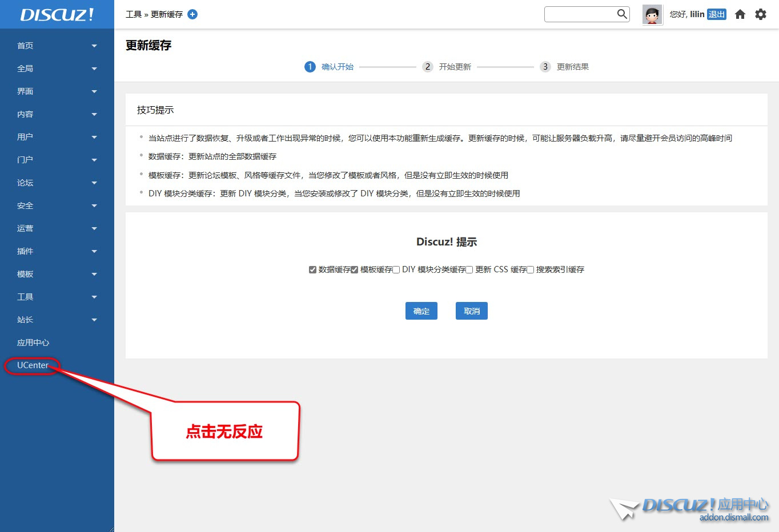Expand 首页 menu arrow
Screen dimensions: 779x532
click(94, 46)
